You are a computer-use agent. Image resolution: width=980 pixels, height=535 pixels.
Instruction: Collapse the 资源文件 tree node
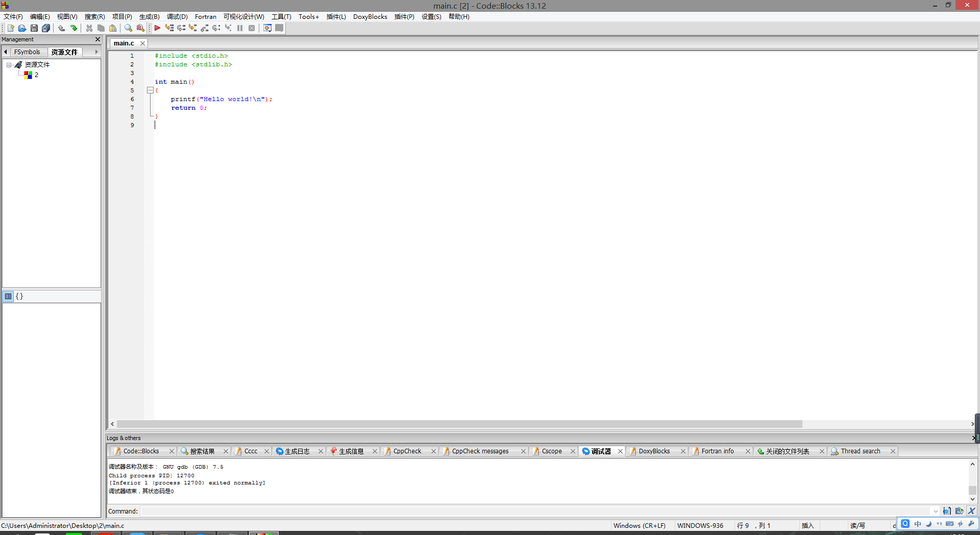(x=9, y=65)
